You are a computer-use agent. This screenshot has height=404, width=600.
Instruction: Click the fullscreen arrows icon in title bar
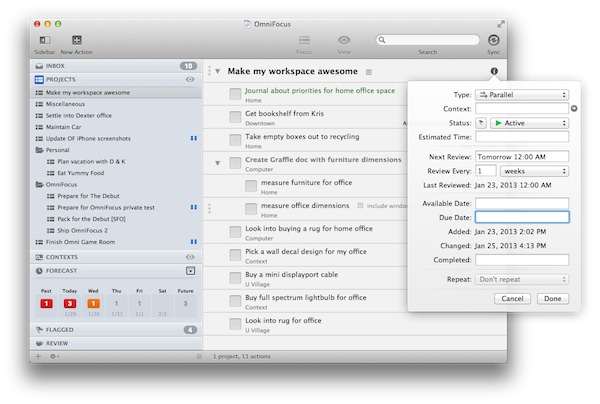pos(501,24)
